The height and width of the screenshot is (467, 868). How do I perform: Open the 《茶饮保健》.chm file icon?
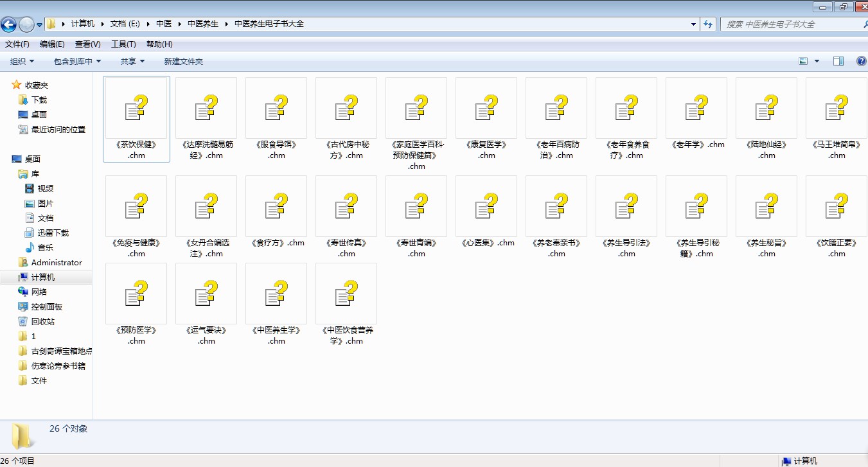136,108
